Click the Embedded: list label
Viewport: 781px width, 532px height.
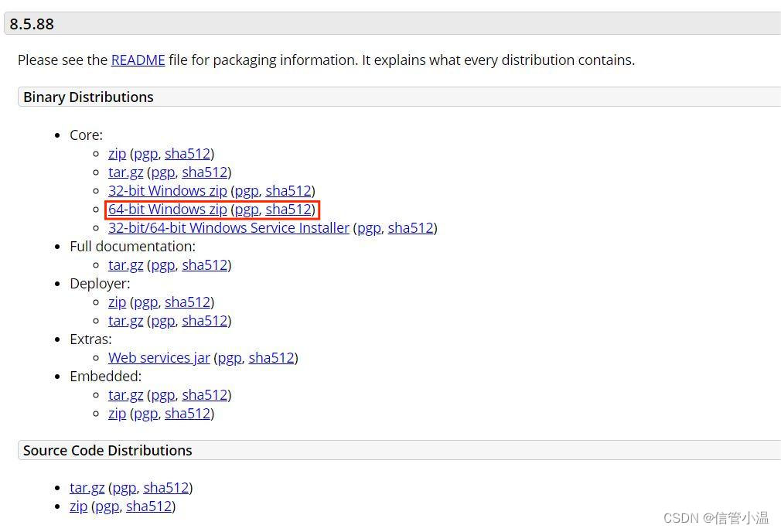point(106,377)
